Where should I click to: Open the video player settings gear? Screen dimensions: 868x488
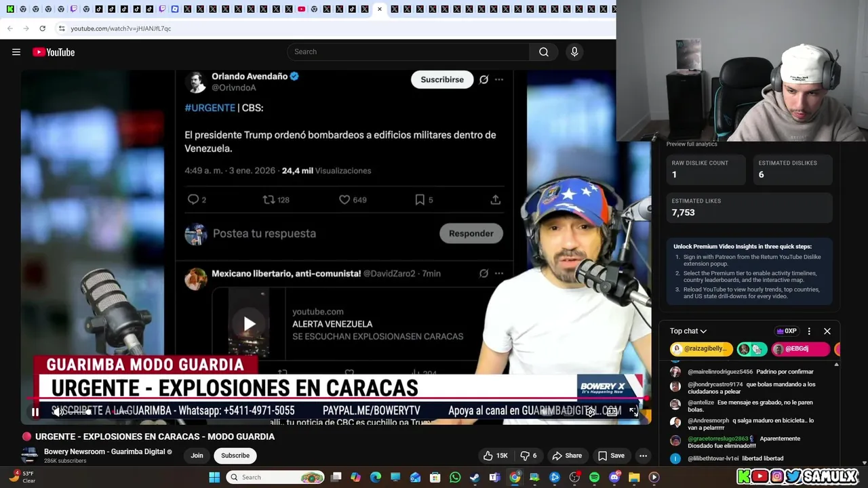coord(591,411)
